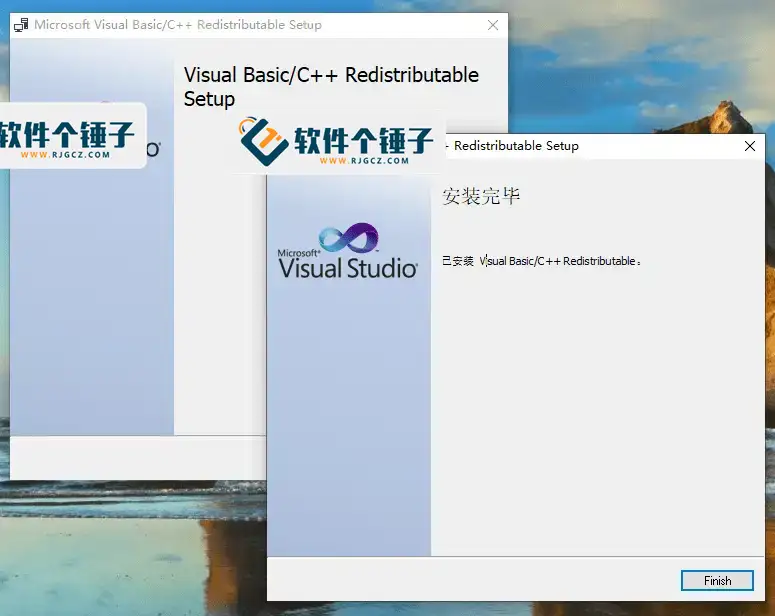Select the 安装完毕 heading text
Screen dimensions: 775x616
coord(481,196)
